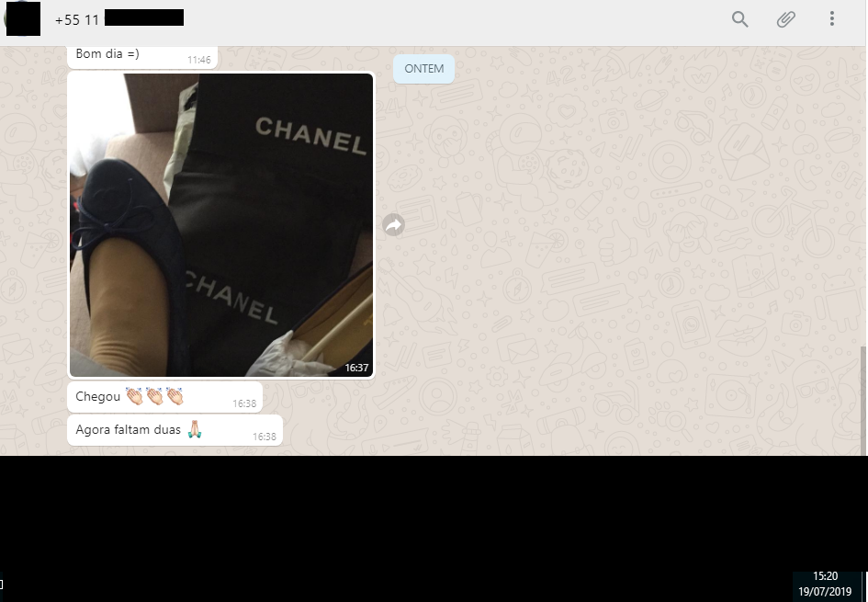This screenshot has height=602, width=868.
Task: Select the 'Chegou' message bubble
Action: (x=164, y=396)
